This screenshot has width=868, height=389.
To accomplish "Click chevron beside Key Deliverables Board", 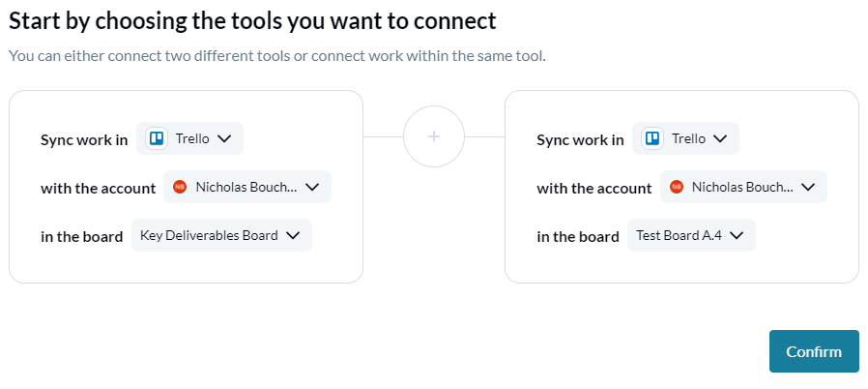I will 293,235.
